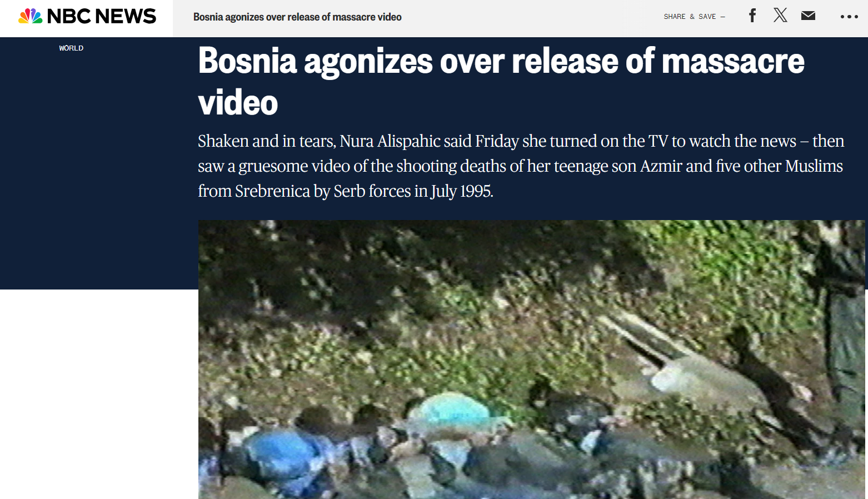Collapse share options using the dash icon
868x499 pixels.
click(x=722, y=17)
